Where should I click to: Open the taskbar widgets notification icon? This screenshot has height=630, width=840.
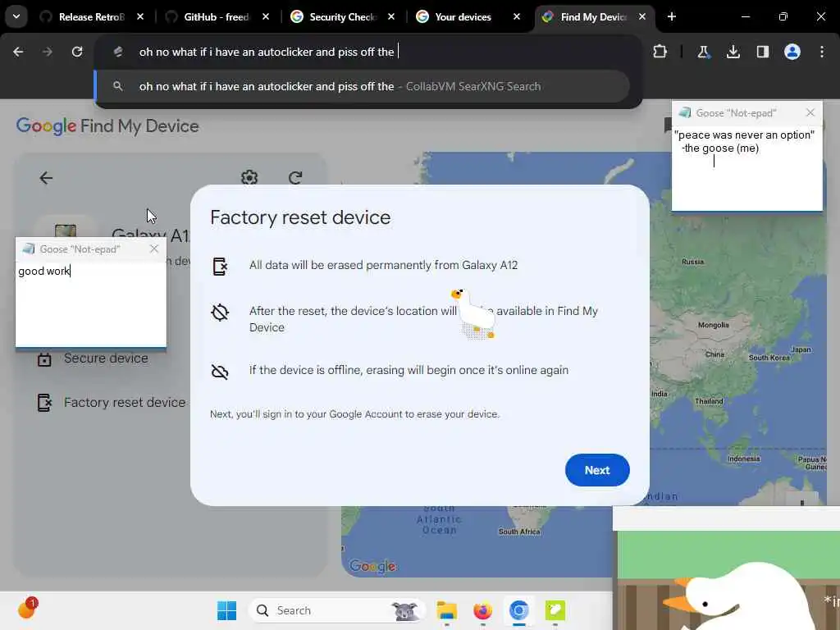coord(27,609)
